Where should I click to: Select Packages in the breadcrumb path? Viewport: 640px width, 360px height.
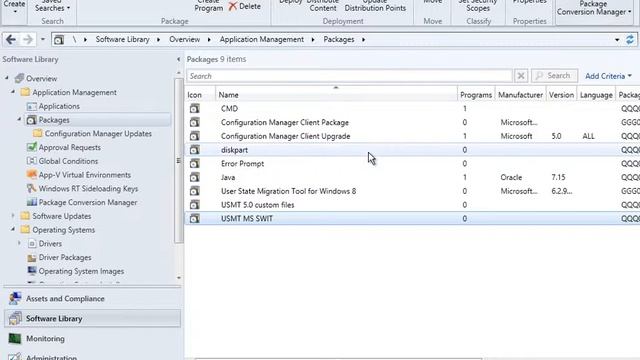(x=339, y=40)
